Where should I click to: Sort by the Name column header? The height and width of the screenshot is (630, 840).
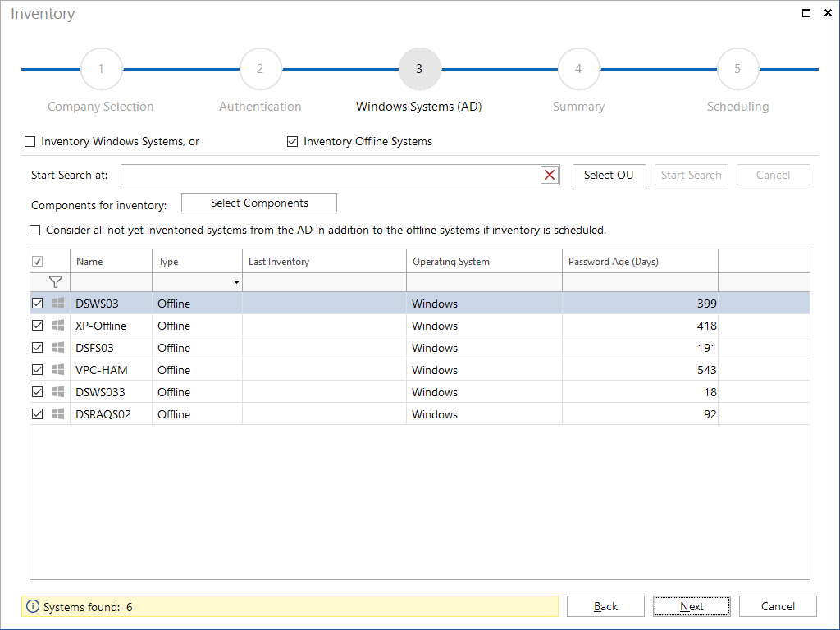pyautogui.click(x=111, y=262)
